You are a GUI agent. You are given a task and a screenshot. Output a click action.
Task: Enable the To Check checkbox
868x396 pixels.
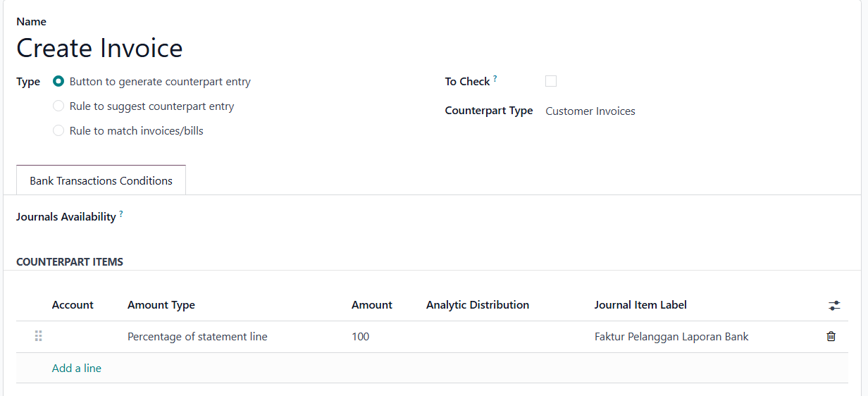(x=551, y=81)
